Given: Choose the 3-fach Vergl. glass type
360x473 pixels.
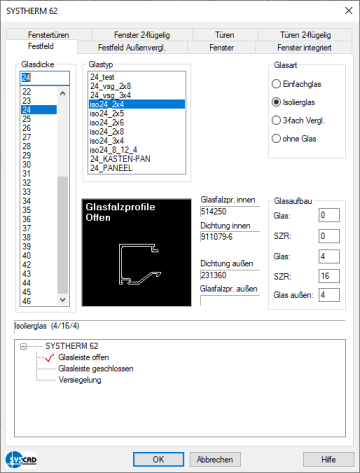Looking at the screenshot, I should point(298,120).
